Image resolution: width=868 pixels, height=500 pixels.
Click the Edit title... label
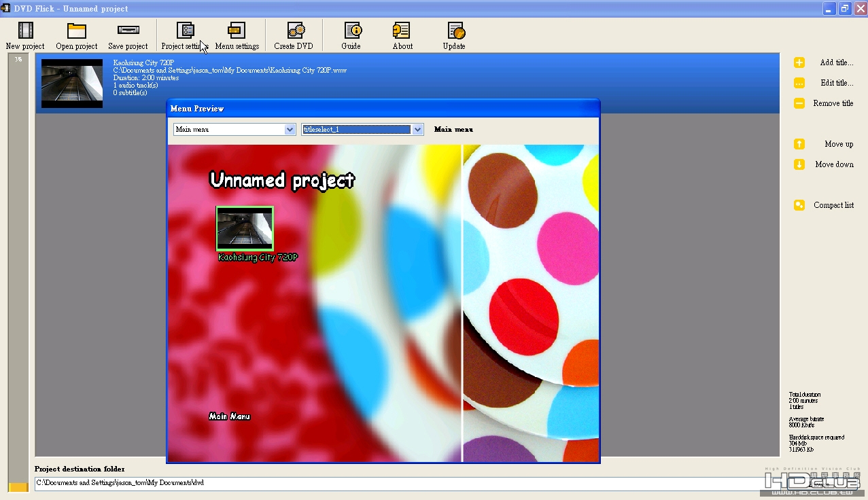(x=837, y=83)
